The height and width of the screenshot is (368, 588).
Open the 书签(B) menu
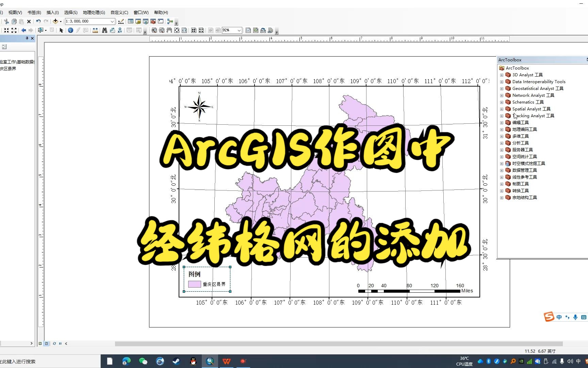[x=34, y=12]
